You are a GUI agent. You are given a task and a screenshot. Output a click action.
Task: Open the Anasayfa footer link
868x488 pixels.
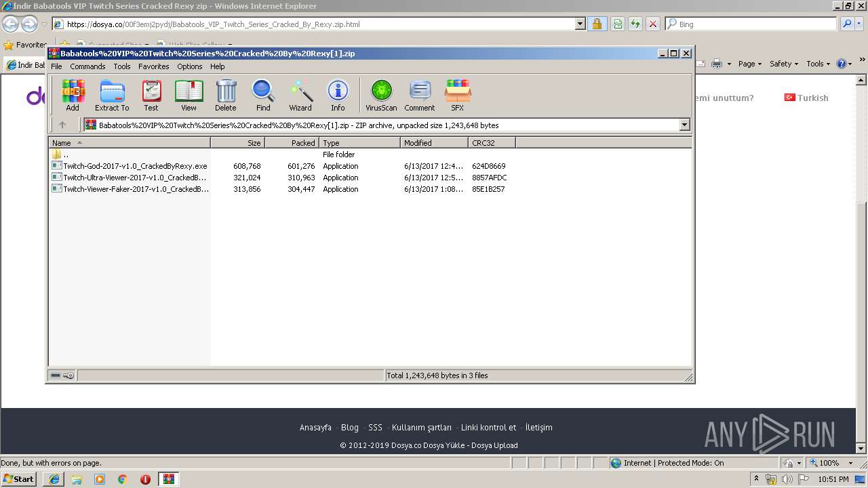(315, 428)
